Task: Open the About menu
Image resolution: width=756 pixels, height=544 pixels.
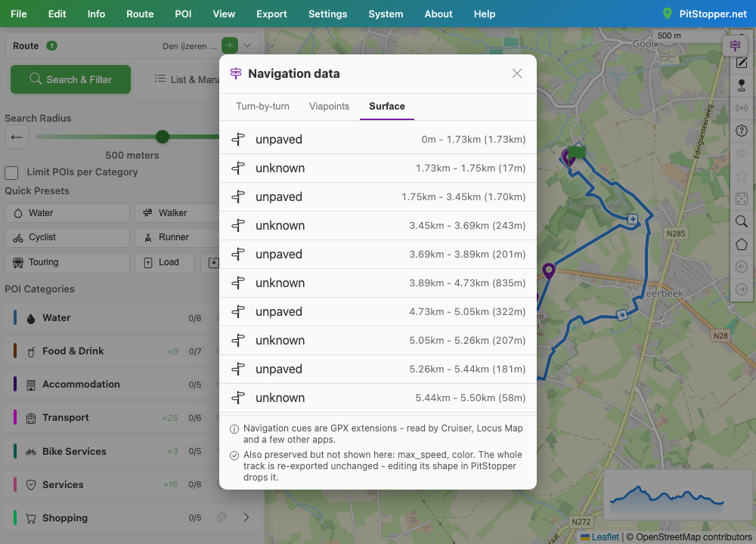Action: pyautogui.click(x=438, y=14)
